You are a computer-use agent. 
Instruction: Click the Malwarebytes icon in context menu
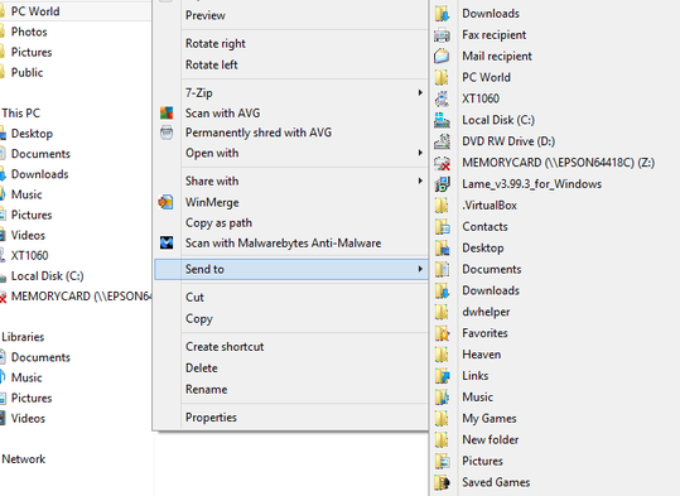[x=167, y=243]
